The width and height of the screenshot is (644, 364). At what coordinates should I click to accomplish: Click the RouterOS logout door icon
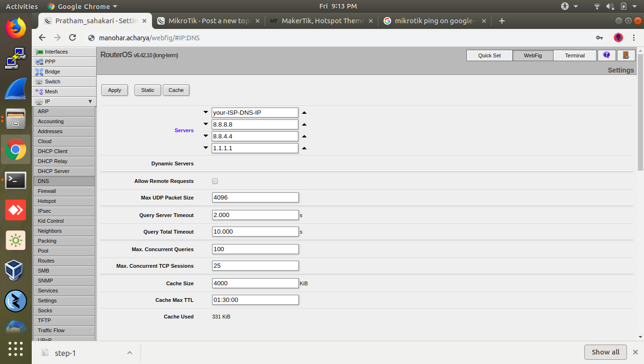pyautogui.click(x=626, y=55)
